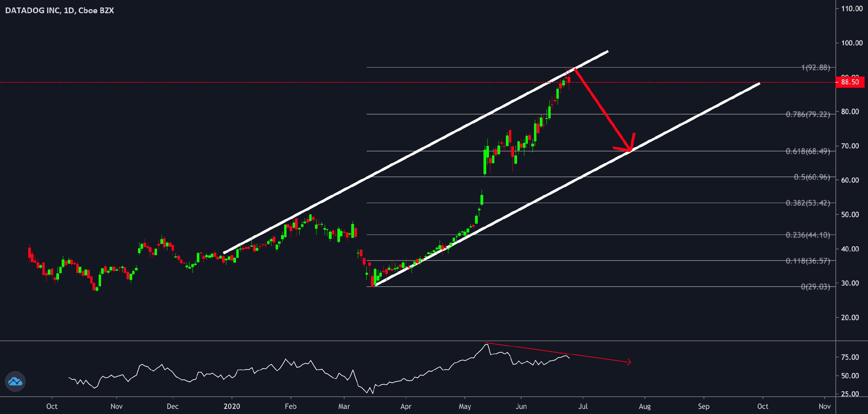Click the May time axis label
Image resolution: width=868 pixels, height=414 pixels.
[x=465, y=406]
